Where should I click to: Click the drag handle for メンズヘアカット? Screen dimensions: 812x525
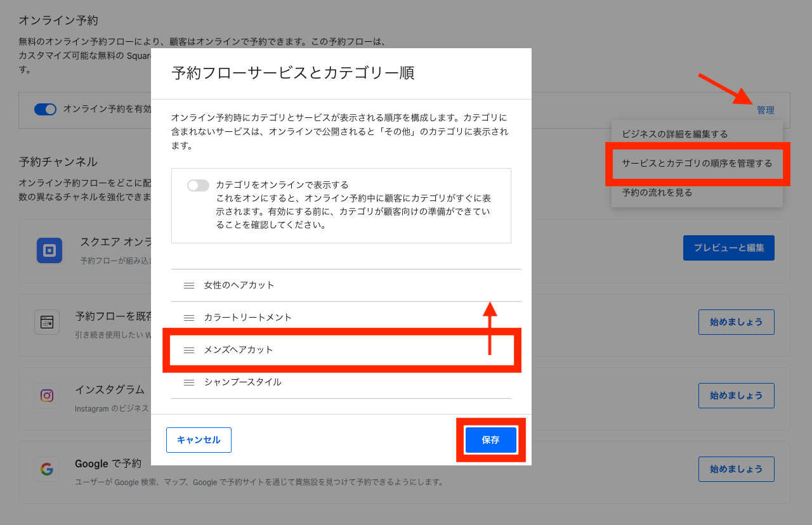click(188, 350)
